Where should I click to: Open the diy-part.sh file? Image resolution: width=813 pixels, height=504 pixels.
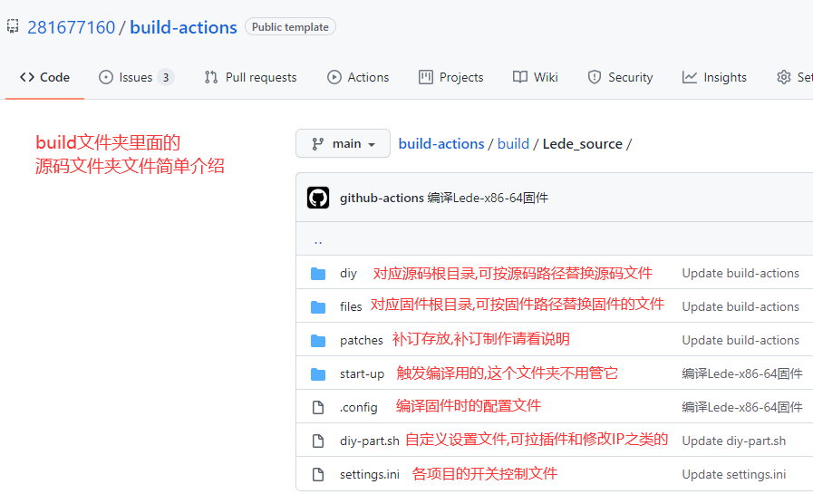(x=369, y=441)
